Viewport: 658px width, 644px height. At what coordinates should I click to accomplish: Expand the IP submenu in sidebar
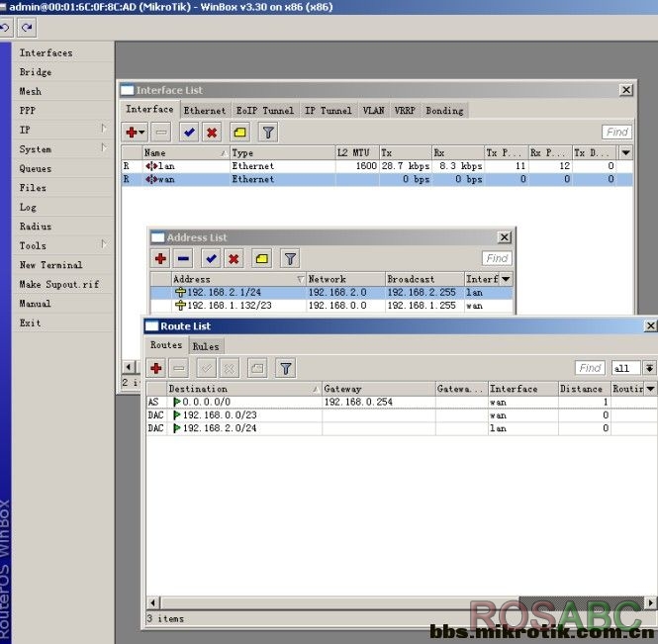pyautogui.click(x=104, y=129)
